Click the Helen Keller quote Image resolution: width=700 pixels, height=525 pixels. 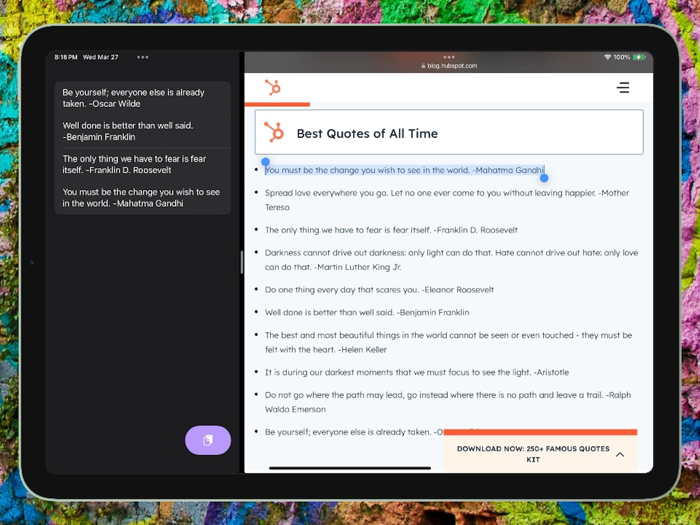click(x=448, y=342)
